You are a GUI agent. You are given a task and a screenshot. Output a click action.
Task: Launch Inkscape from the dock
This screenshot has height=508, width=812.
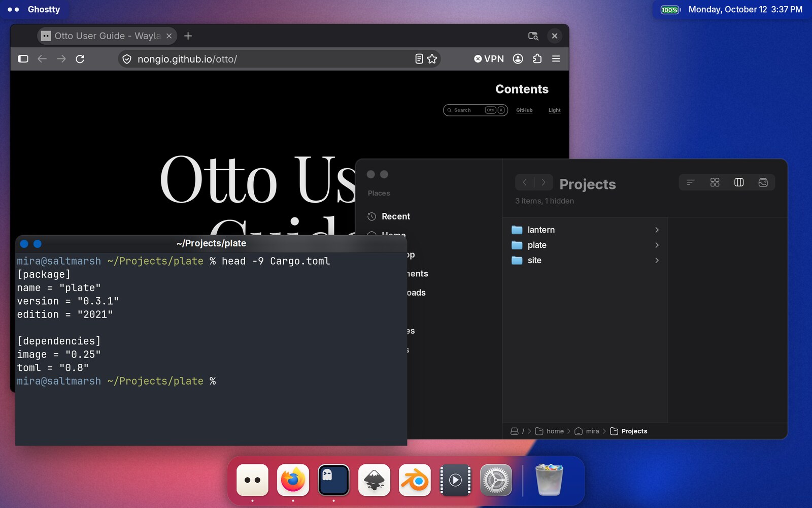point(374,480)
